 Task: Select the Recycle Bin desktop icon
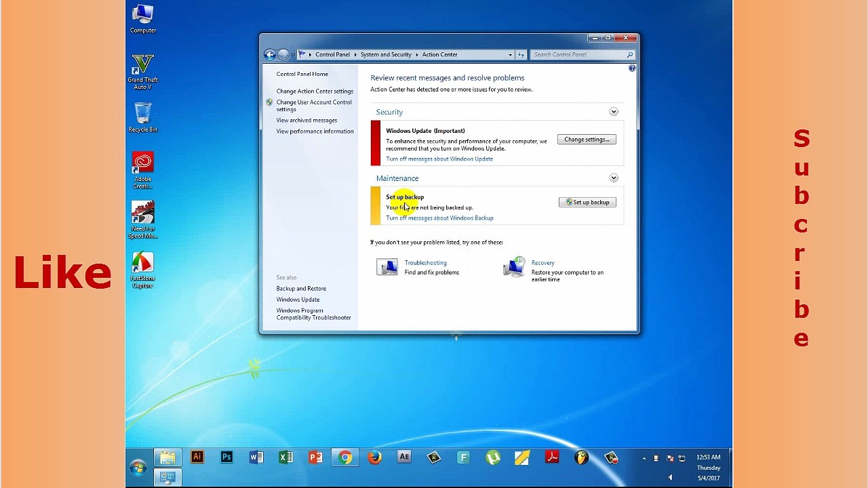point(143,117)
